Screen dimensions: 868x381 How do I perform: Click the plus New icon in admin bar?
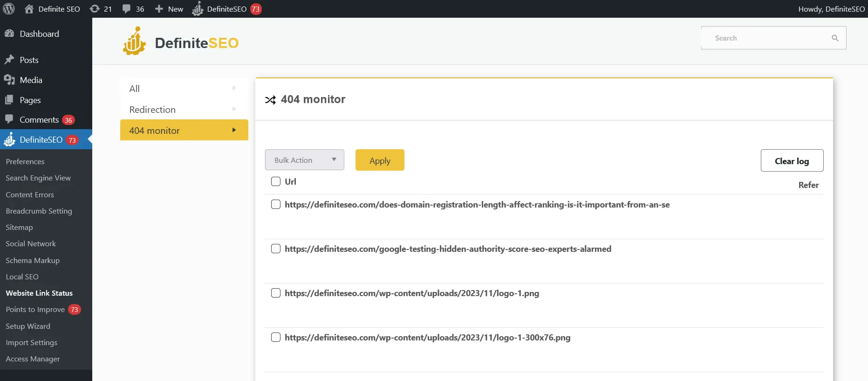tap(159, 9)
